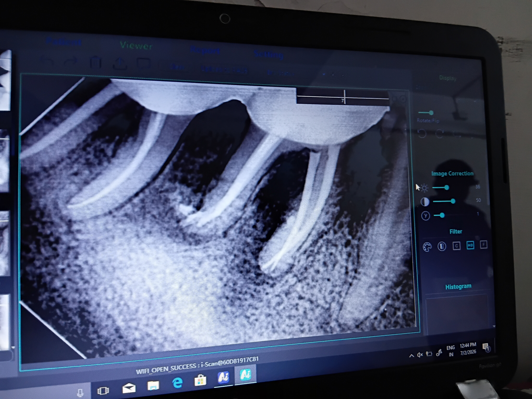Screen dimensions: 532x399
Task: Open the Mail app from taskbar
Action: point(129,388)
